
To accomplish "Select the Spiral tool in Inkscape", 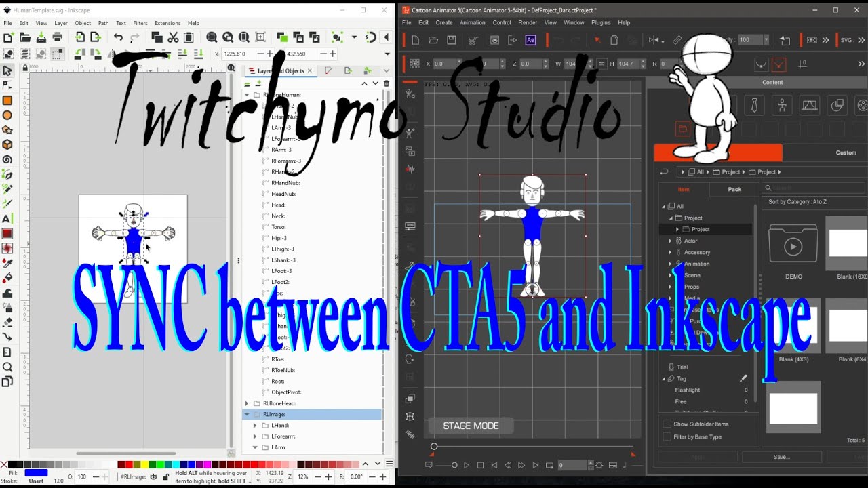I will click(7, 160).
